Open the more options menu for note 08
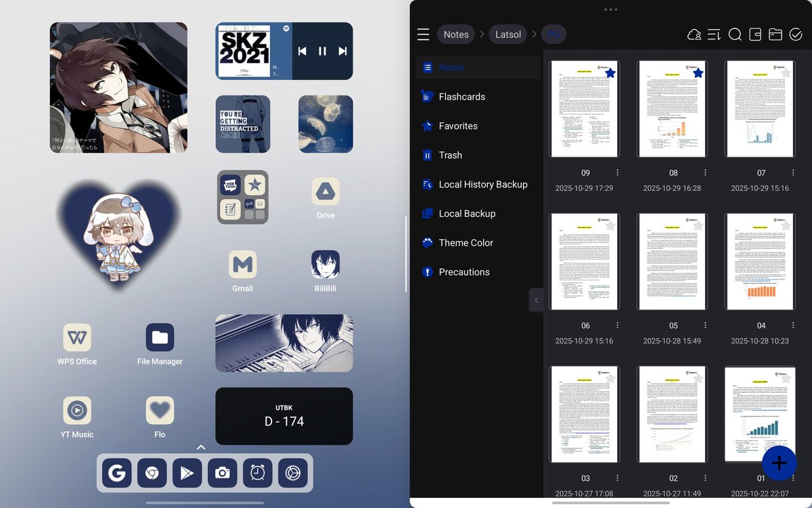The image size is (812, 508). 705,173
